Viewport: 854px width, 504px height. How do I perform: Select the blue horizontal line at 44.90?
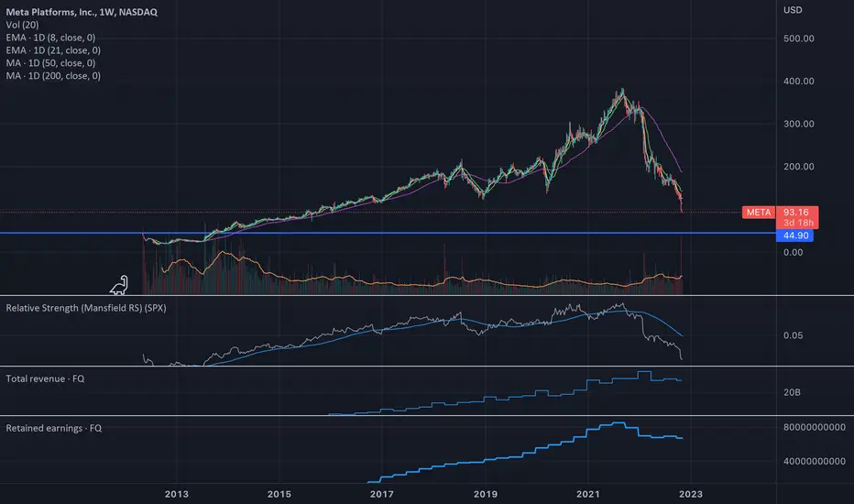pos(388,233)
